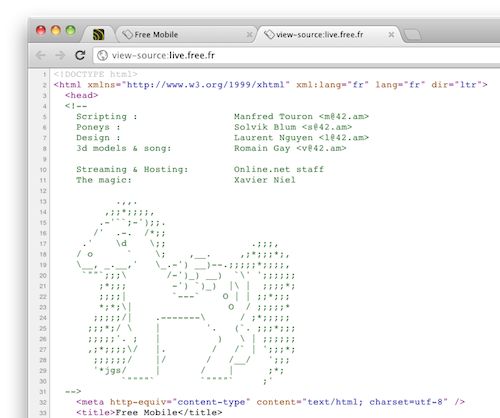Image resolution: width=500 pixels, height=418 pixels.
Task: Click the globe icon in address bar
Action: 102,55
